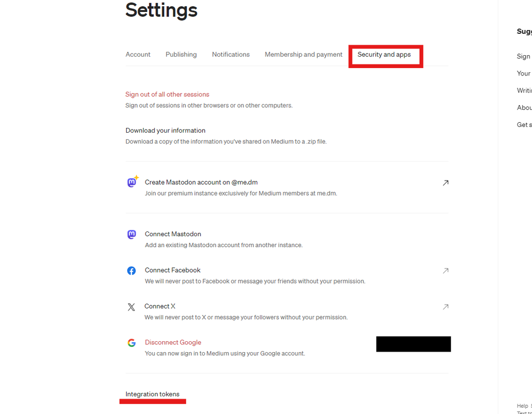
Task: Click the Facebook logo icon
Action: (x=131, y=270)
